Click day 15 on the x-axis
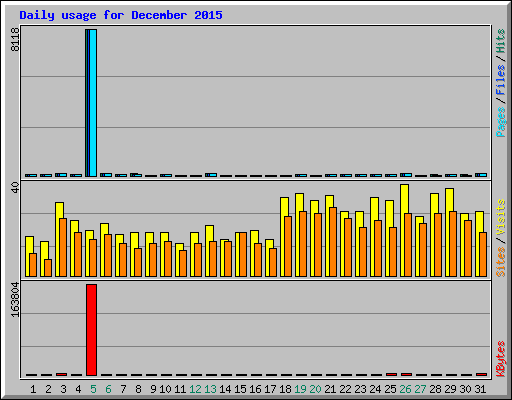The height and width of the screenshot is (400, 512). tap(240, 389)
